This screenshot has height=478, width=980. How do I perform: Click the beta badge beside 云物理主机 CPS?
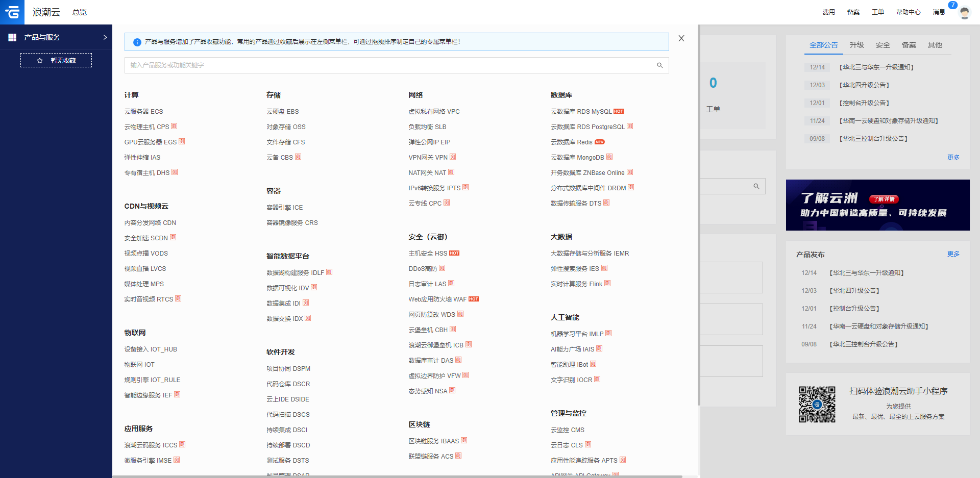click(x=174, y=126)
